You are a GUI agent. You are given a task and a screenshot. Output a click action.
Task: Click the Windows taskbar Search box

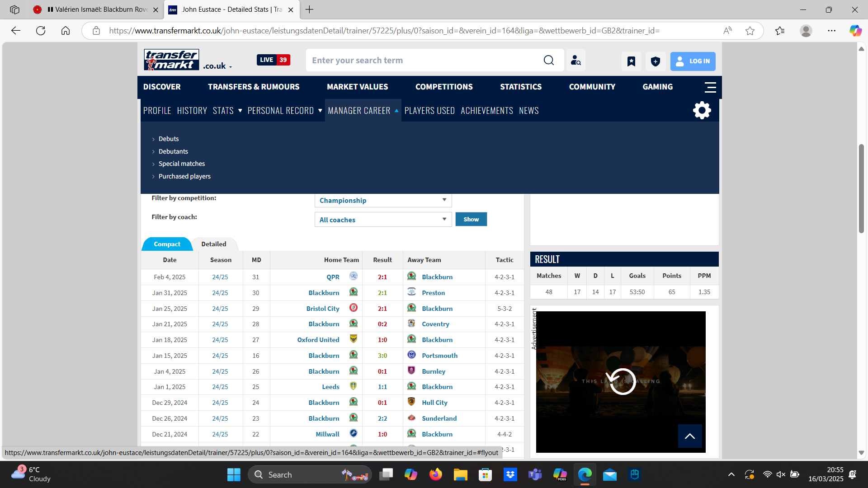[310, 474]
